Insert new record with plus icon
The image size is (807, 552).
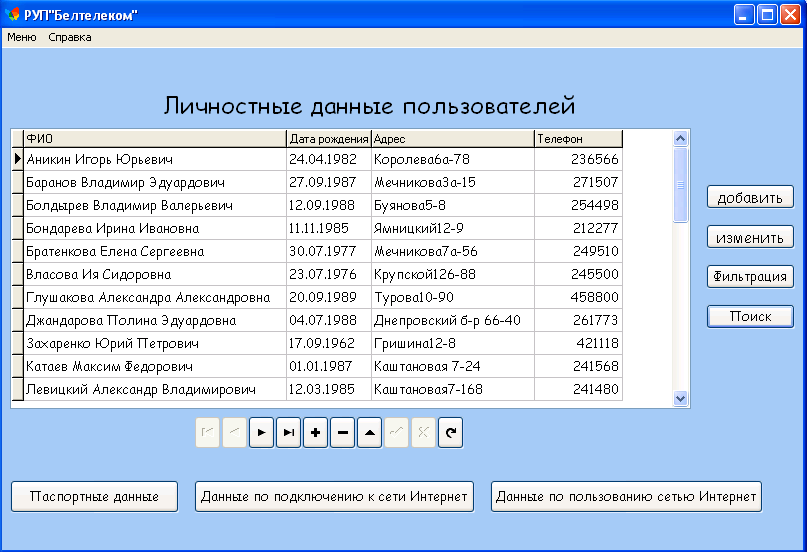click(x=315, y=433)
